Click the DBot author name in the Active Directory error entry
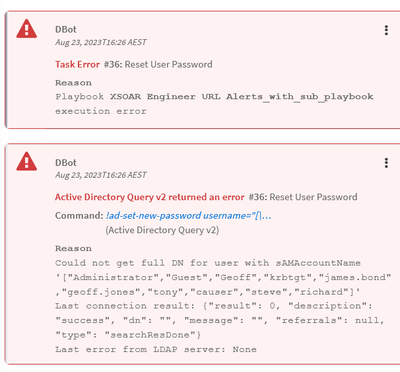400x372 pixels. coord(66,163)
